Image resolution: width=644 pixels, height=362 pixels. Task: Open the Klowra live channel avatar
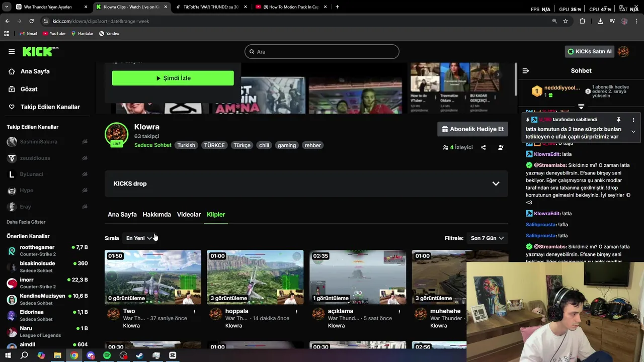coord(116,135)
